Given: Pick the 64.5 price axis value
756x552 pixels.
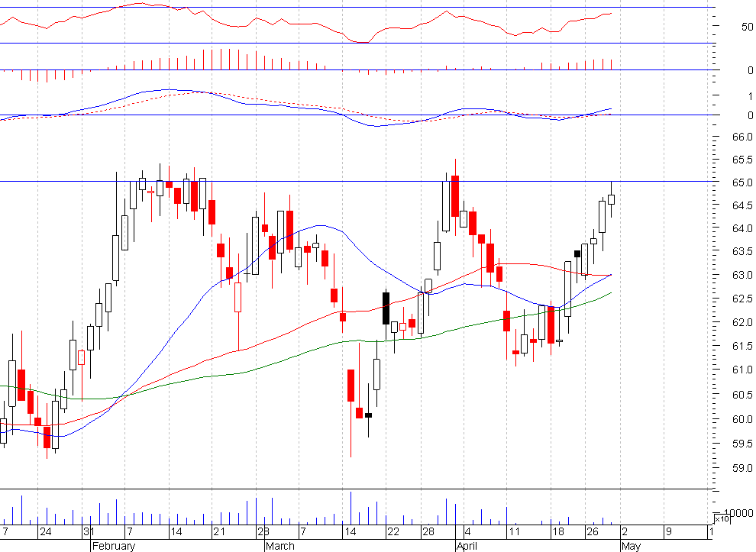Looking at the screenshot, I should tap(742, 205).
